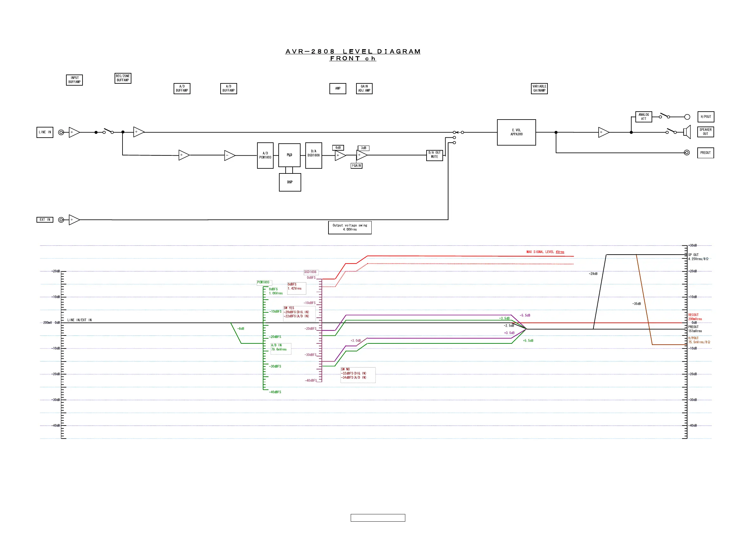Click the 200mV 0dB left axis label

[x=52, y=323]
